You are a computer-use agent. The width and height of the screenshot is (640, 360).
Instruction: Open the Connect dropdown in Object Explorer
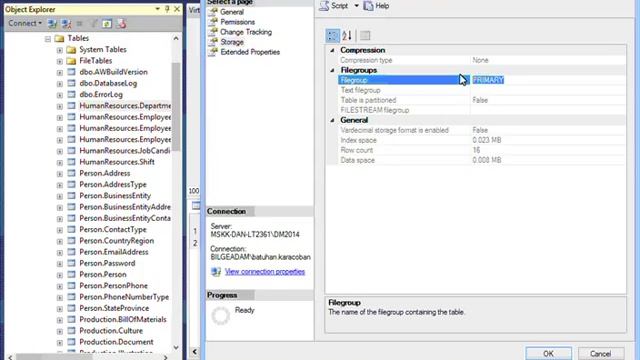click(x=25, y=24)
